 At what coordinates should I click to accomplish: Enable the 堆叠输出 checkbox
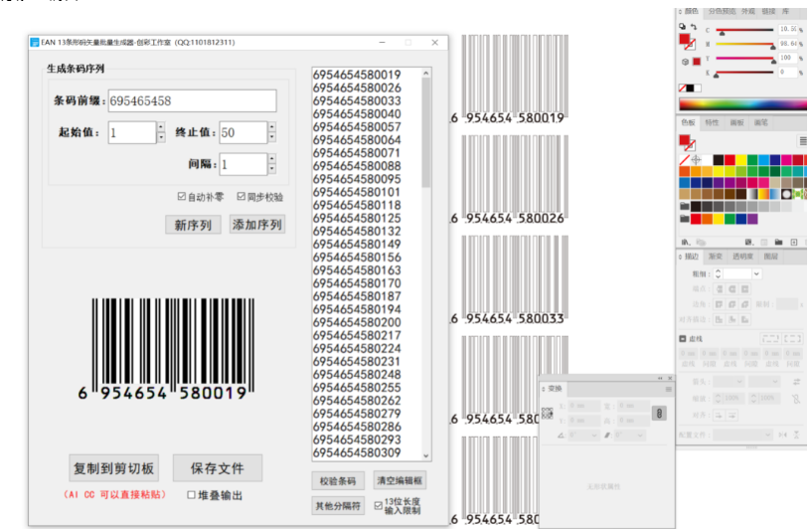[x=191, y=495]
